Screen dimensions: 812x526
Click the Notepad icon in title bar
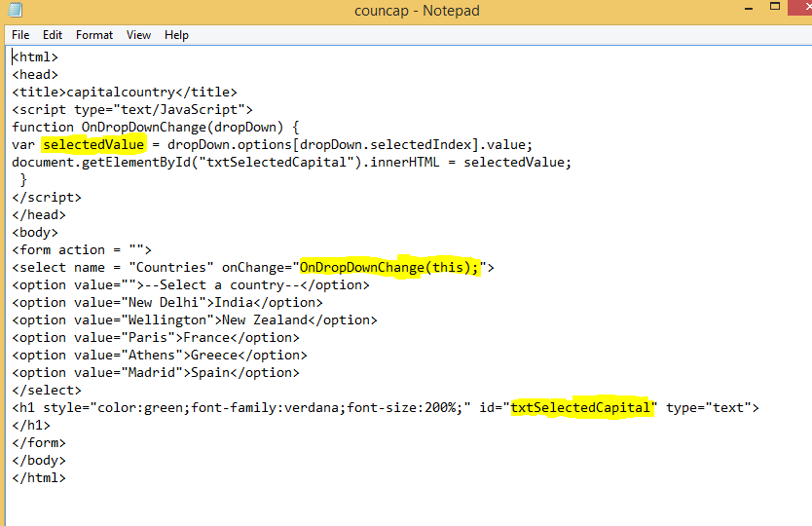point(16,10)
